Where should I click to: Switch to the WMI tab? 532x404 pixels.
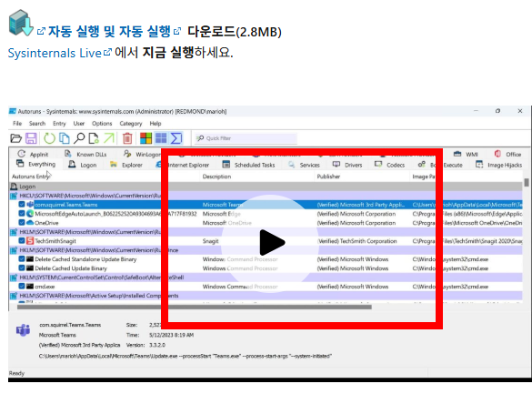(466, 154)
